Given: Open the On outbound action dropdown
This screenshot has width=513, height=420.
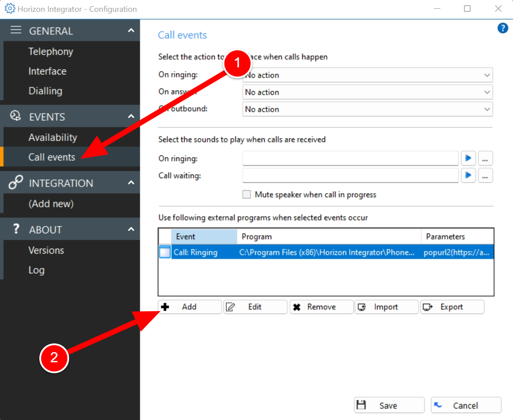Looking at the screenshot, I should pos(367,109).
